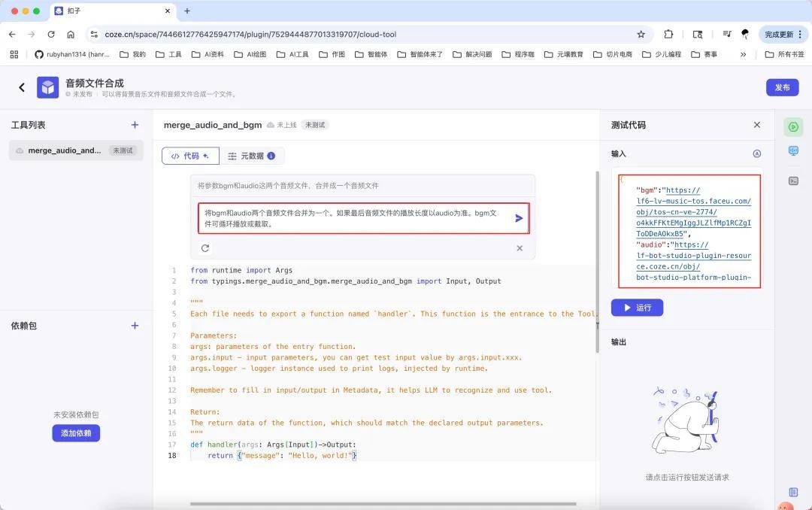812x510 pixels.
Task: Open the documentation icon at bottom right
Action: tap(793, 492)
